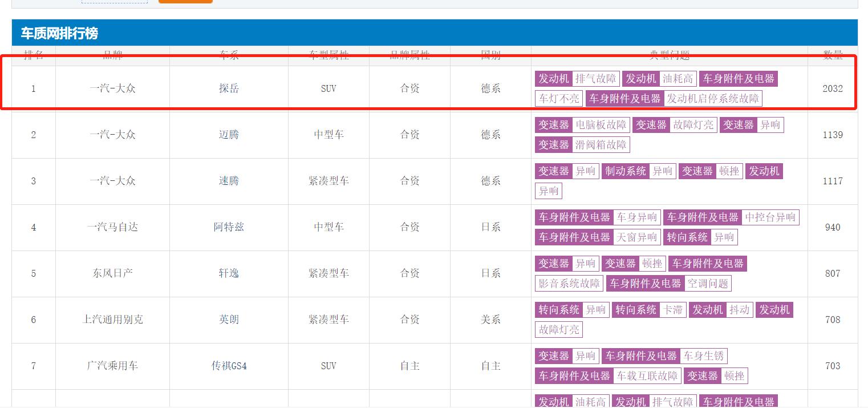Image resolution: width=868 pixels, height=408 pixels.
Task: Select the 制动系统 异响 tag
Action: (x=639, y=171)
